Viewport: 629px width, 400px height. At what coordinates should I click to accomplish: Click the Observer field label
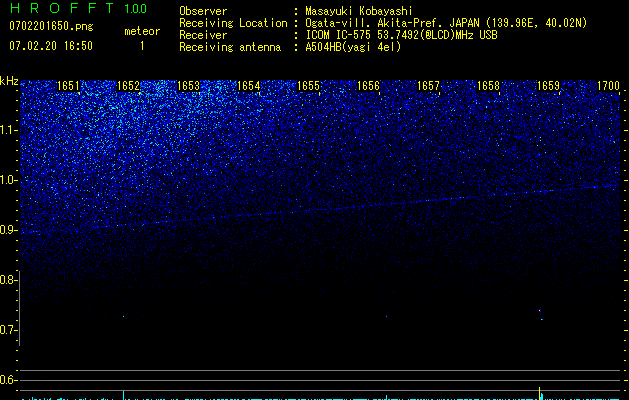pyautogui.click(x=203, y=11)
